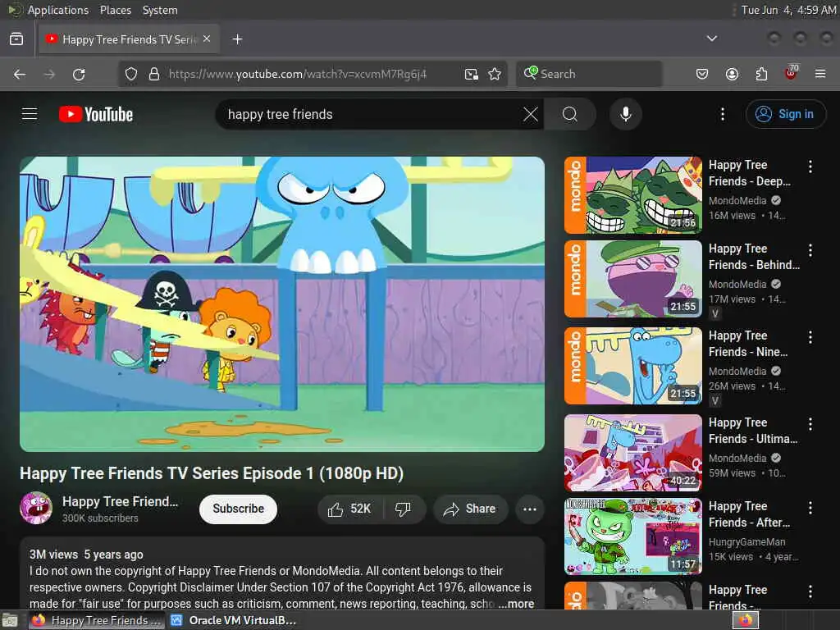This screenshot has height=630, width=840.
Task: Open the Happy Tree Friends - Ultima... title
Action: pyautogui.click(x=753, y=431)
